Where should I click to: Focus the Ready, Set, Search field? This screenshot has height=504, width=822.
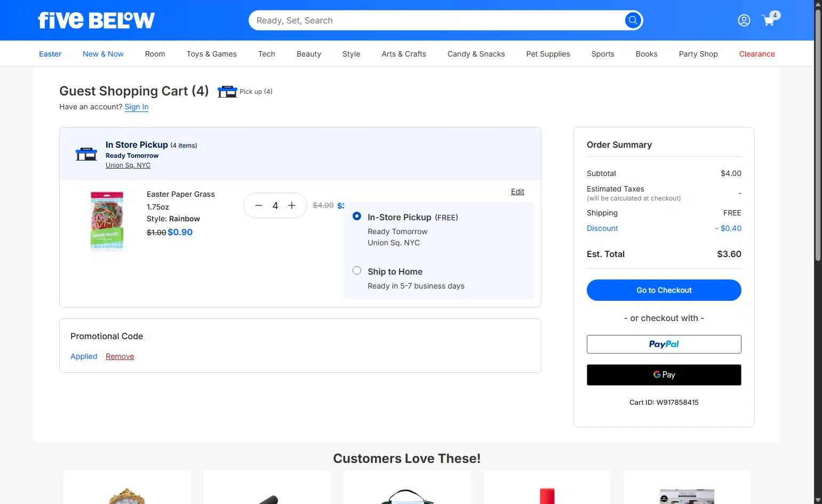click(x=437, y=20)
